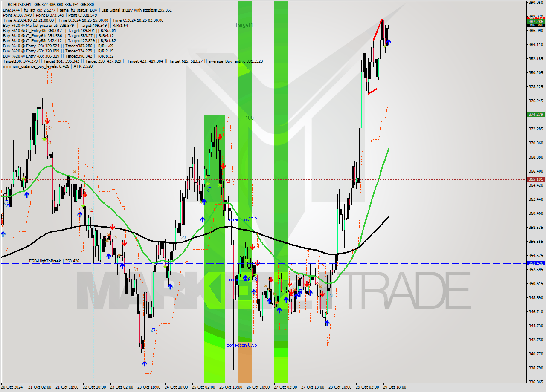Click the 344.730 price scale label

tap(536, 326)
